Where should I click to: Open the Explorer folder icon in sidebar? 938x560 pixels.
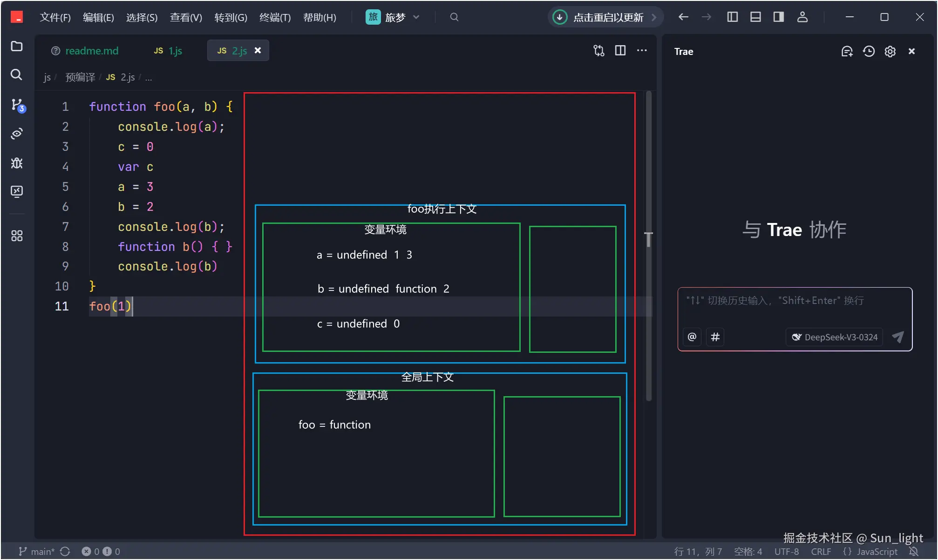pos(17,46)
